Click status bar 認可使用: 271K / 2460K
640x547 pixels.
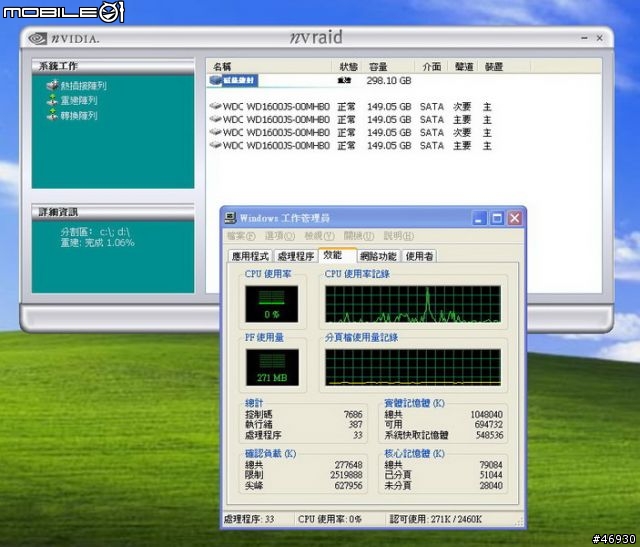(436, 520)
